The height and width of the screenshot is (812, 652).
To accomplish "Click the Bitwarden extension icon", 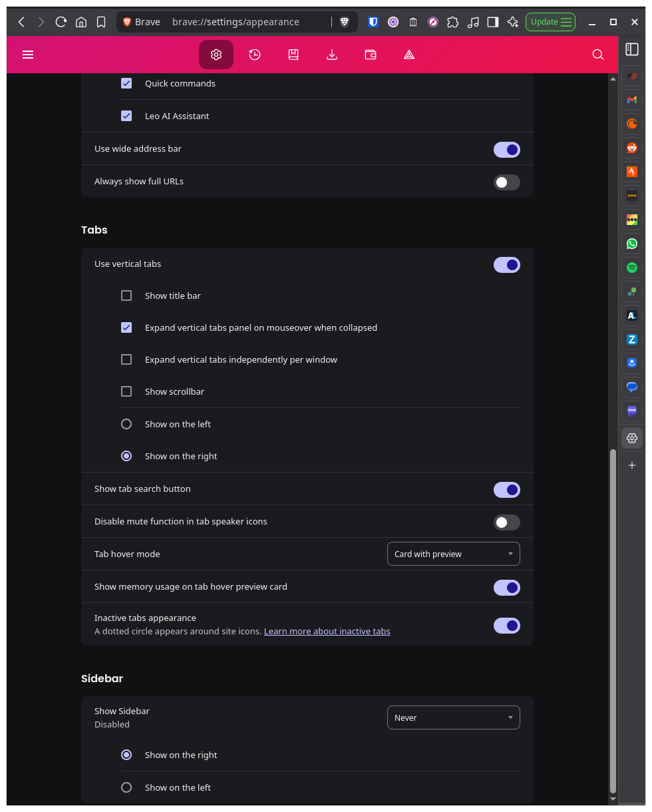I will [373, 22].
